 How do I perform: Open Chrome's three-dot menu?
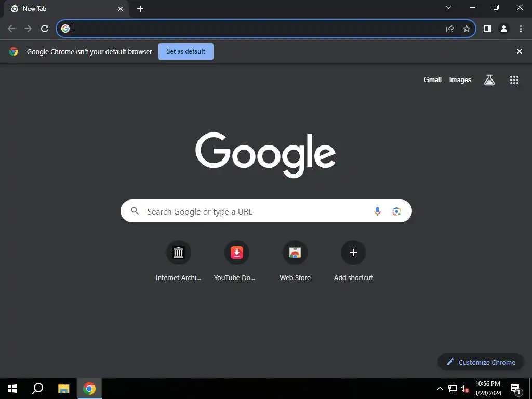[521, 29]
